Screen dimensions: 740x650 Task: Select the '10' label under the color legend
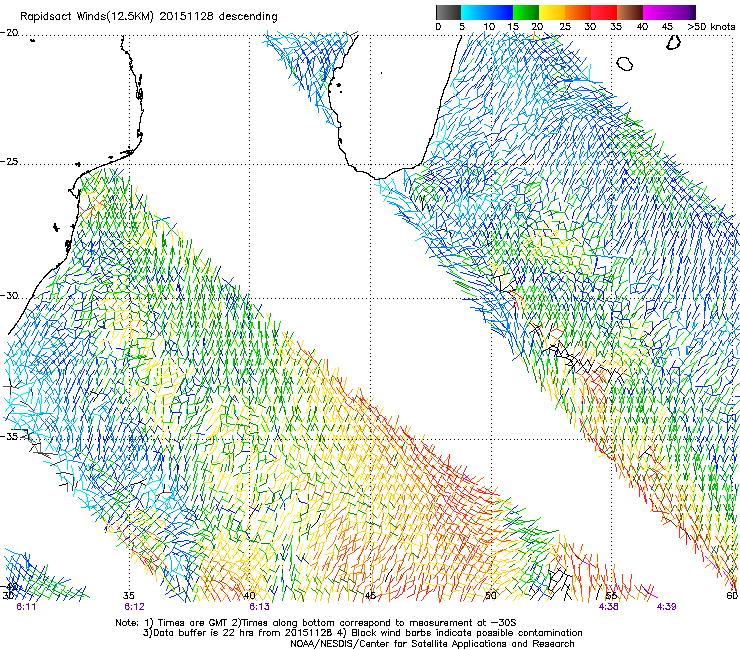(x=489, y=26)
